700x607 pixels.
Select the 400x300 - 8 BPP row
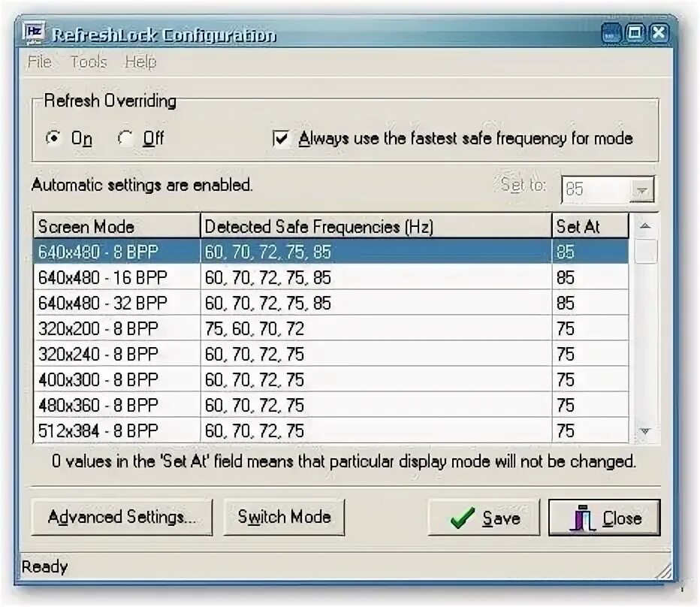(x=330, y=379)
